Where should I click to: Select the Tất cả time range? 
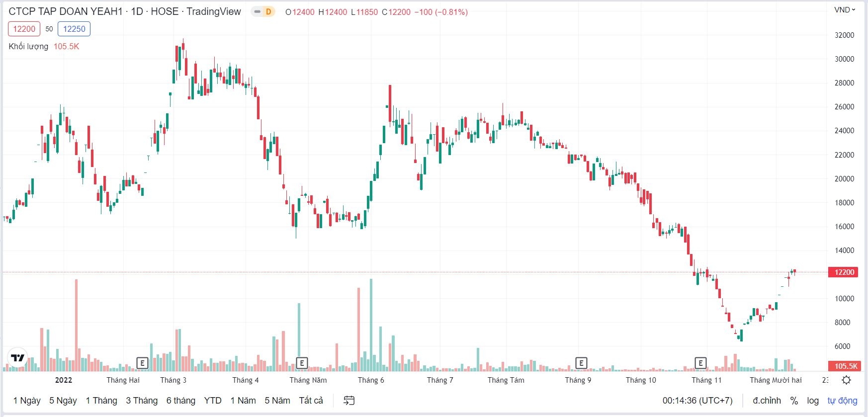311,401
